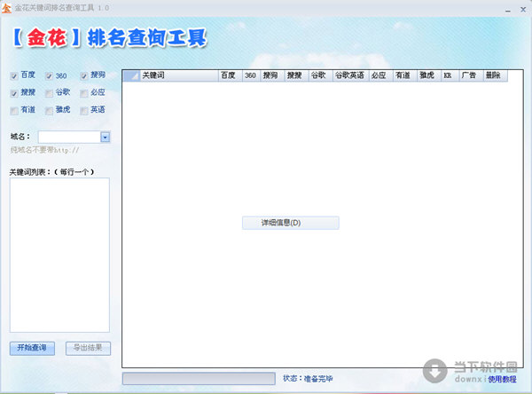Open 详细信息(D) context menu item

291,223
